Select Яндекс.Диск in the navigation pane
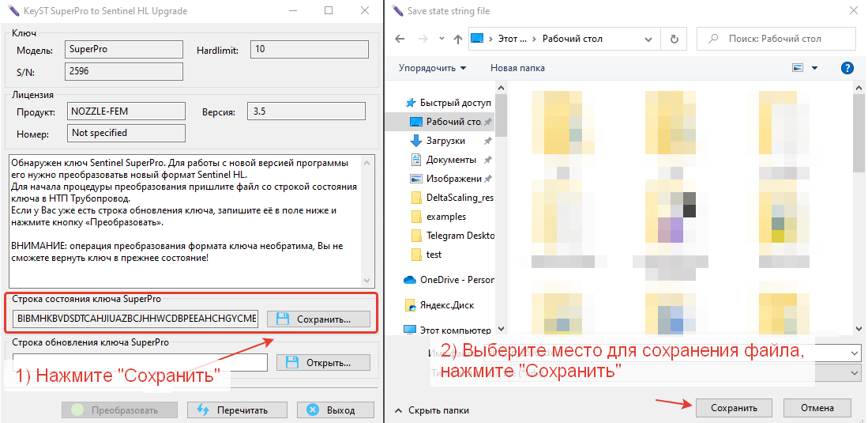 tap(446, 305)
